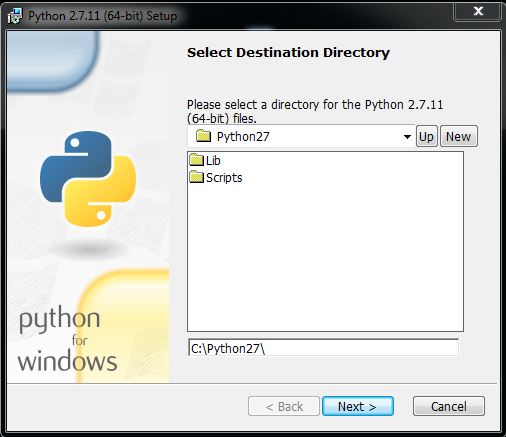Click the Up button
This screenshot has height=437, width=506.
click(x=426, y=136)
